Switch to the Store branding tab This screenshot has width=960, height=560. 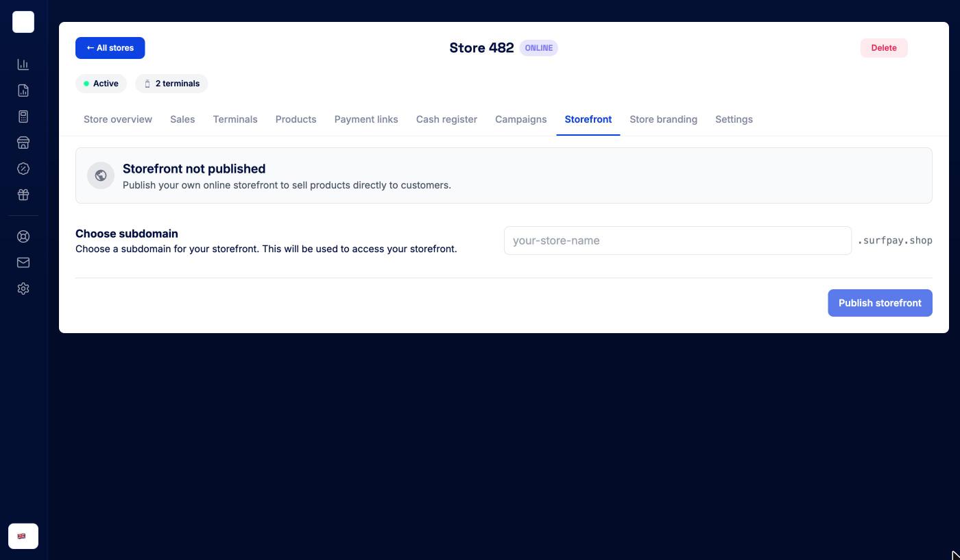click(663, 119)
